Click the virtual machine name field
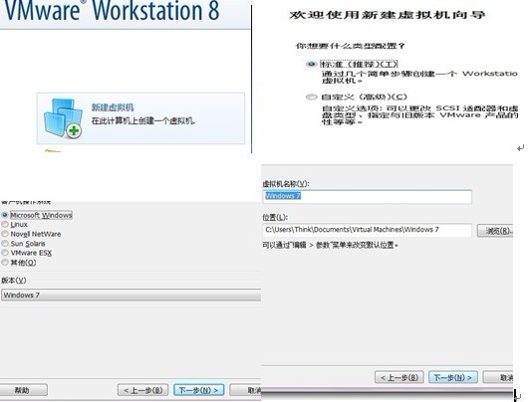This screenshot has height=402, width=532. point(367,196)
